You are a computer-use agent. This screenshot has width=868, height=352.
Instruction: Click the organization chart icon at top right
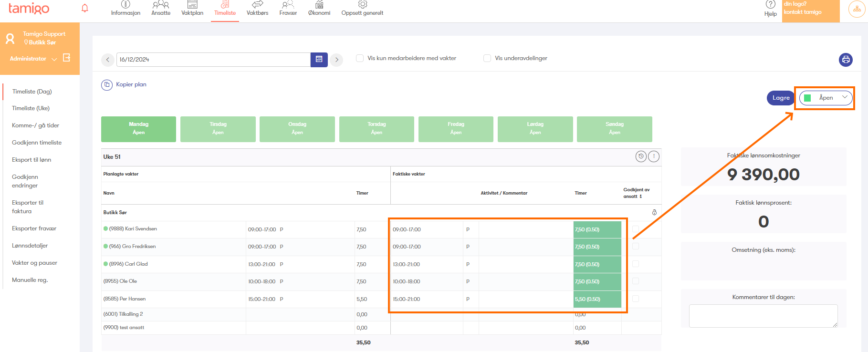point(857,9)
